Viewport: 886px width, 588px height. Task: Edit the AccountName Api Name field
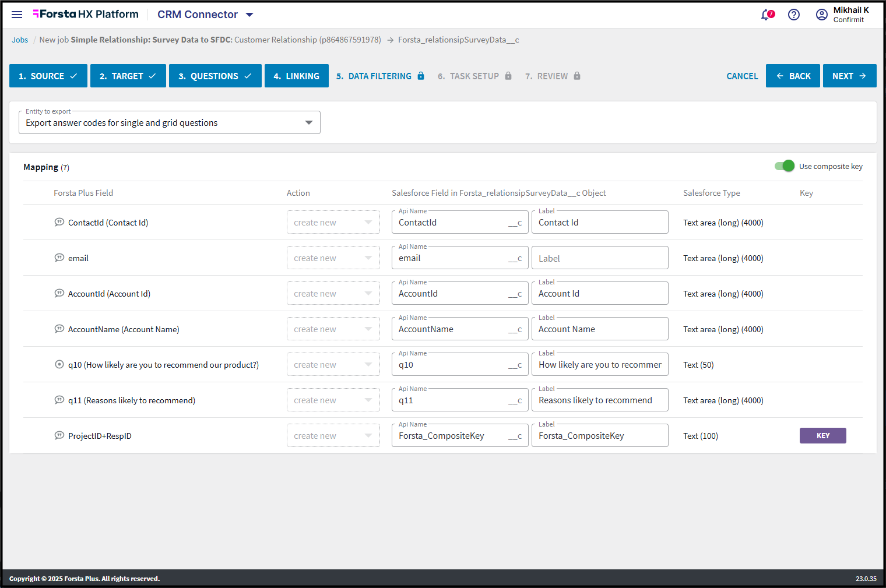(x=460, y=329)
